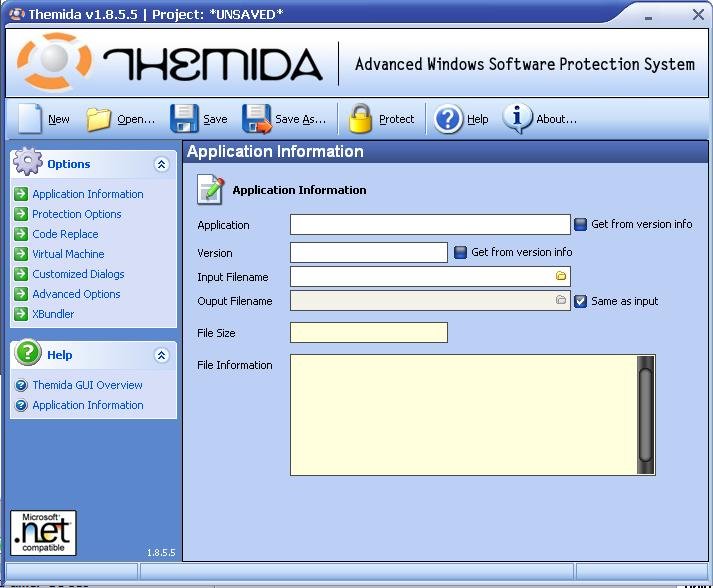713x588 pixels.
Task: Open Virtual Machine options in the sidebar
Action: 68,254
